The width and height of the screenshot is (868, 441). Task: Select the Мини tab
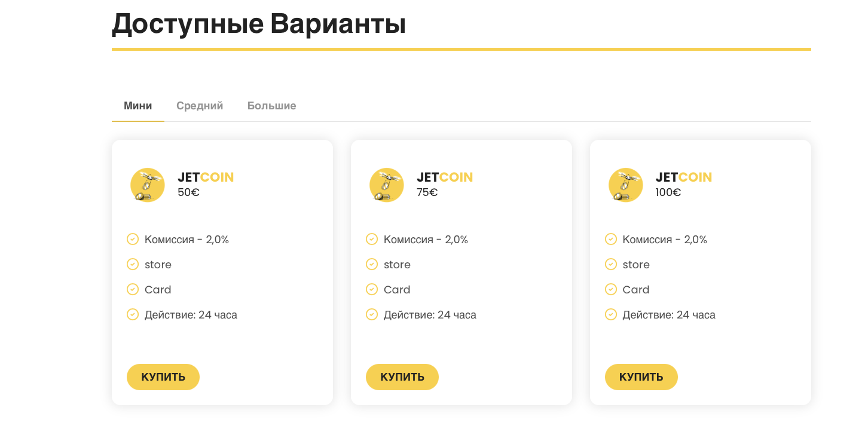point(138,106)
